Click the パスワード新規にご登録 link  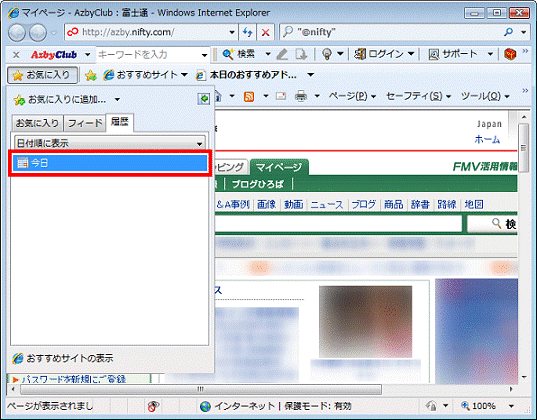tap(73, 379)
